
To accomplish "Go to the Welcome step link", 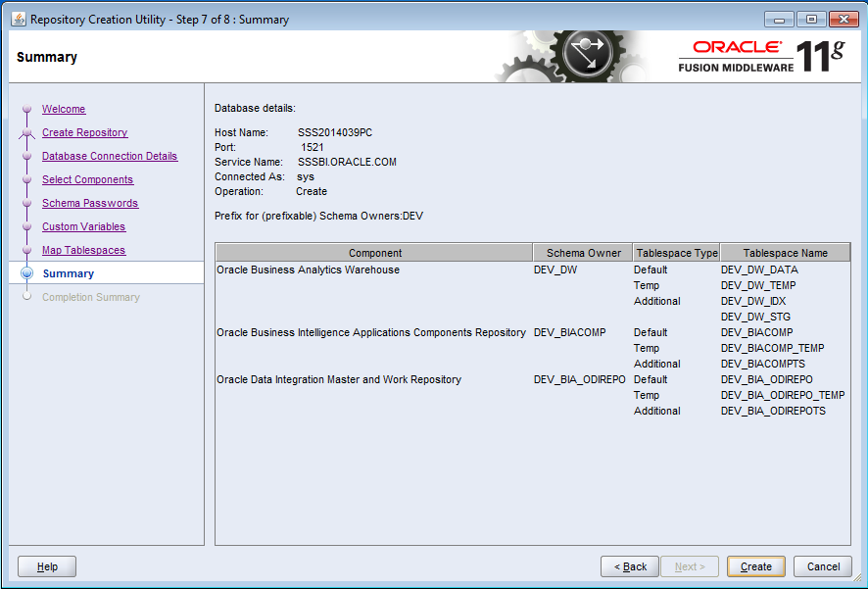I will (x=64, y=109).
